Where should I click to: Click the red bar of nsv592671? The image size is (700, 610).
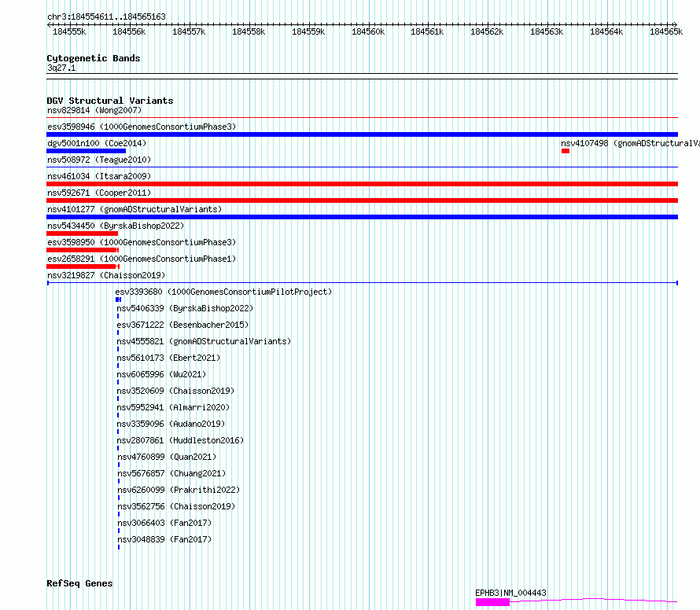pos(362,200)
